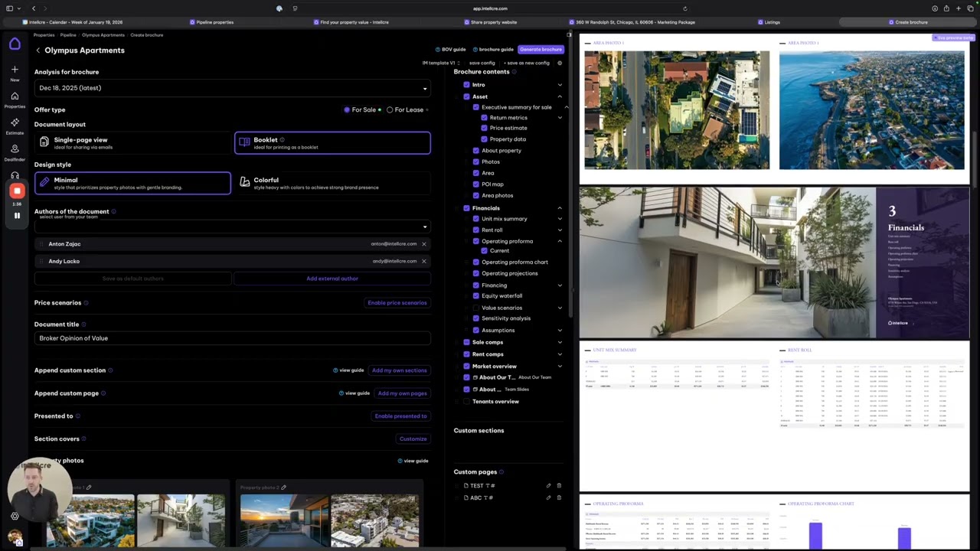Uncheck the POI map checkbox
Image resolution: width=980 pixels, height=551 pixels.
point(475,184)
